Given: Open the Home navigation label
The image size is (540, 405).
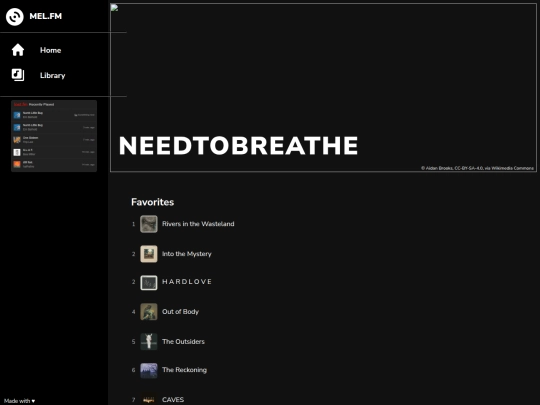Looking at the screenshot, I should [x=50, y=50].
